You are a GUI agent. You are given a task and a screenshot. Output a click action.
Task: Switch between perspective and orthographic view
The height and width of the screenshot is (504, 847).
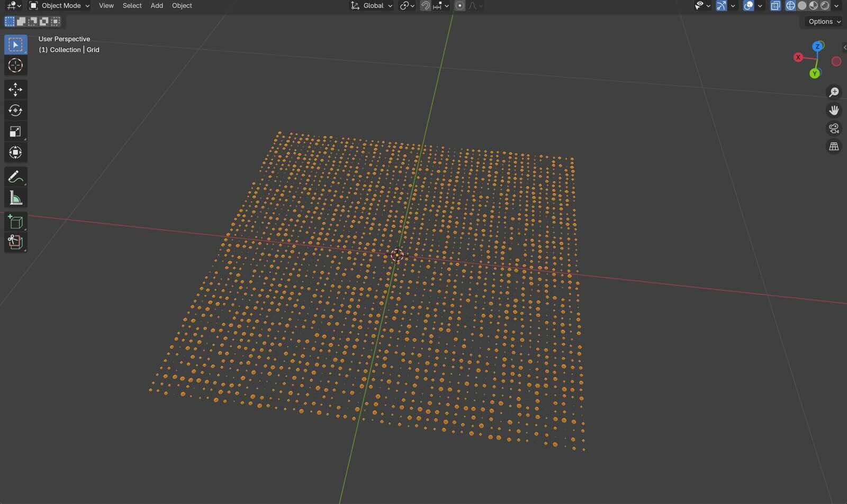coord(834,146)
